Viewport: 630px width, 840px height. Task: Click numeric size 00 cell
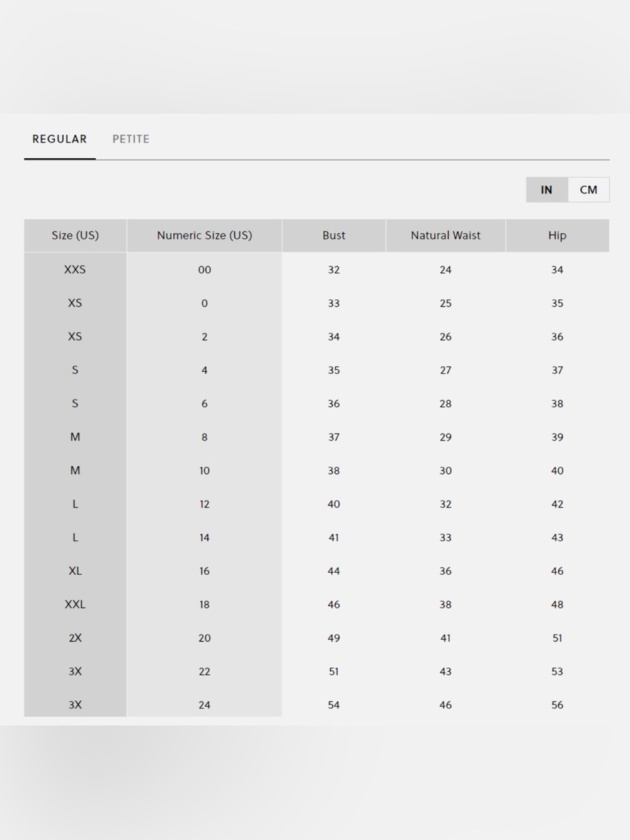[x=204, y=270]
